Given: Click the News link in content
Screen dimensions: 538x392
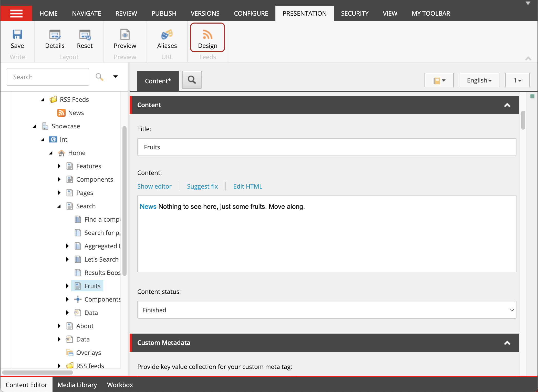Looking at the screenshot, I should pyautogui.click(x=148, y=207).
